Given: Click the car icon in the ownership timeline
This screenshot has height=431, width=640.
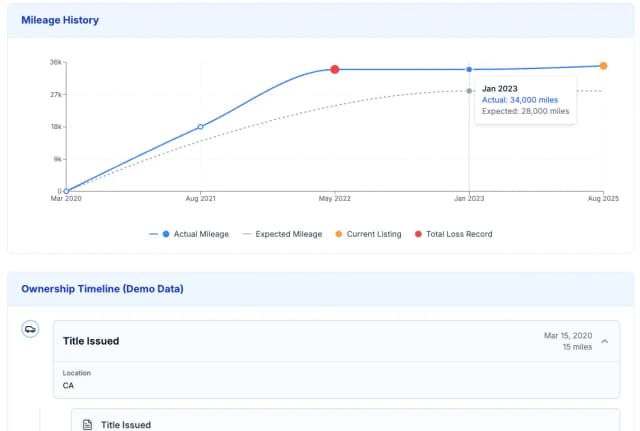Looking at the screenshot, I should [x=31, y=329].
